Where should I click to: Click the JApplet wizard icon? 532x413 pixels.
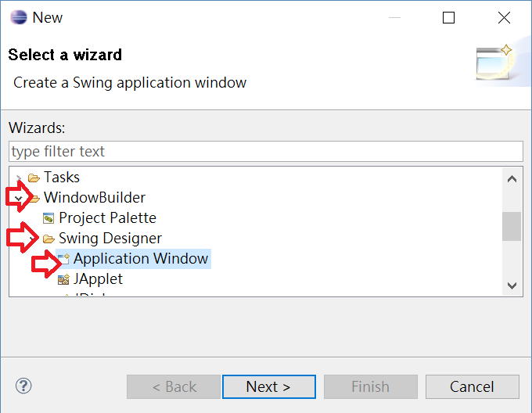(63, 279)
